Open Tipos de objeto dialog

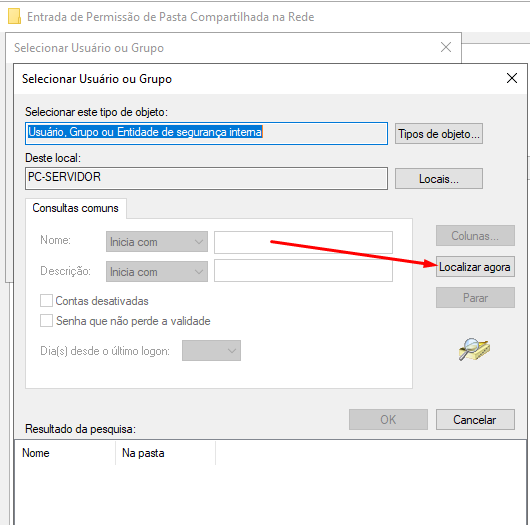439,134
